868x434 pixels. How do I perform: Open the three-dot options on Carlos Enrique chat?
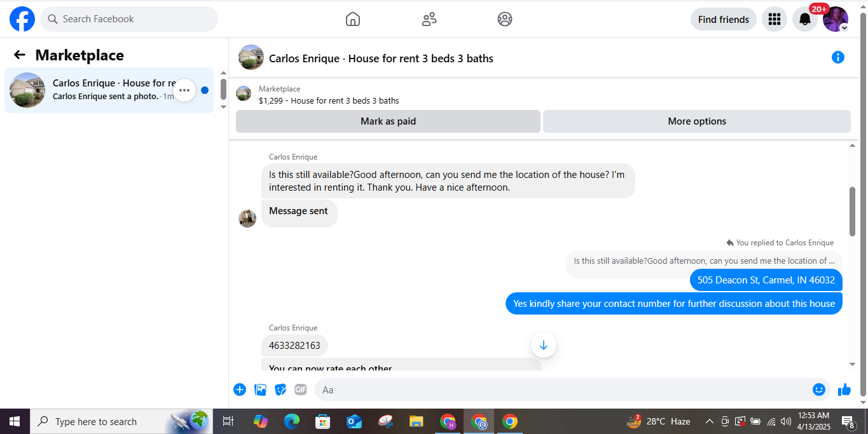(184, 90)
